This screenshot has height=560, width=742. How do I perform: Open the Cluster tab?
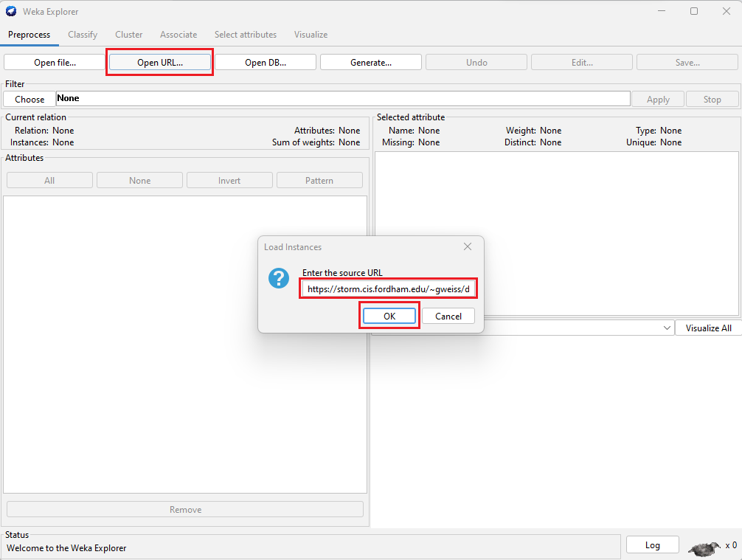(x=129, y=35)
